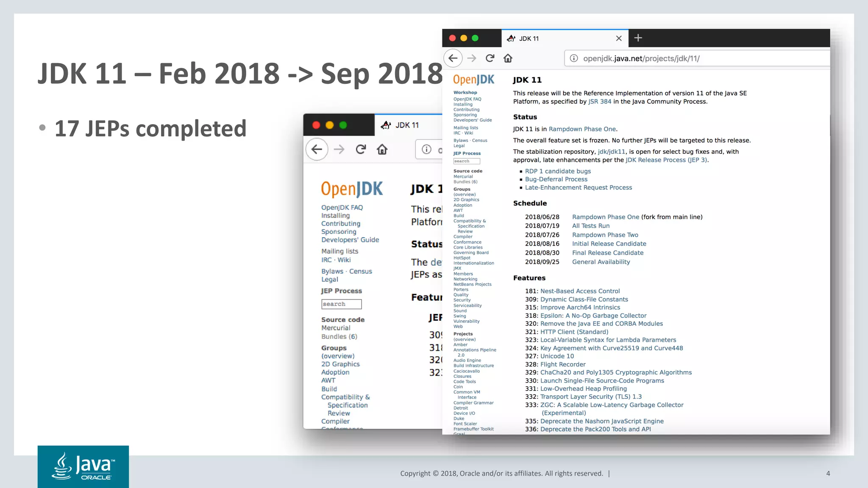
Task: Open General Availability link
Action: click(x=601, y=262)
